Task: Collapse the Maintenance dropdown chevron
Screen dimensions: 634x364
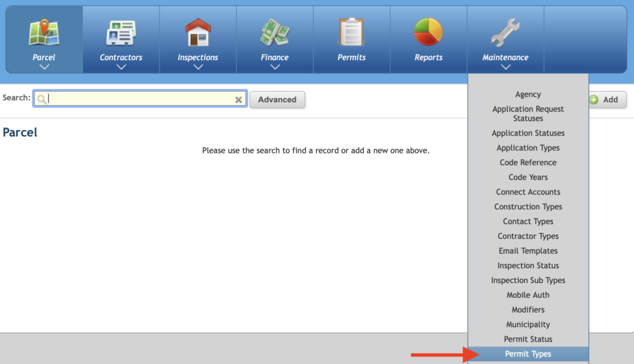Action: click(x=505, y=67)
